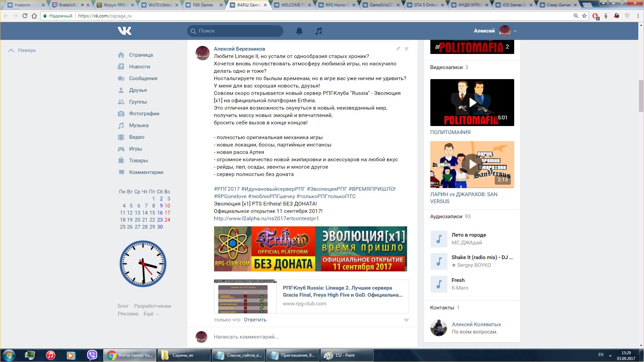Screen dimensions: 644x362
Task: Open the music note icon in header
Action: [319, 31]
